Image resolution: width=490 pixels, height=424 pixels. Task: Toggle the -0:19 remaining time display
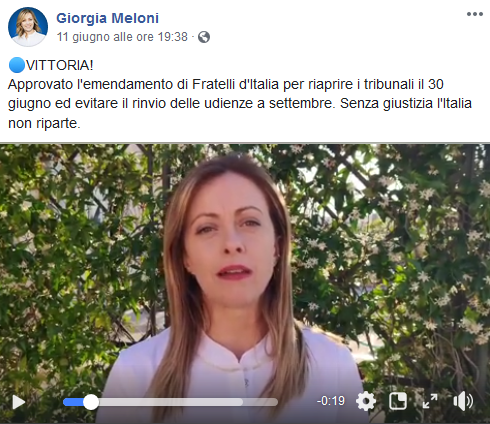pos(331,401)
